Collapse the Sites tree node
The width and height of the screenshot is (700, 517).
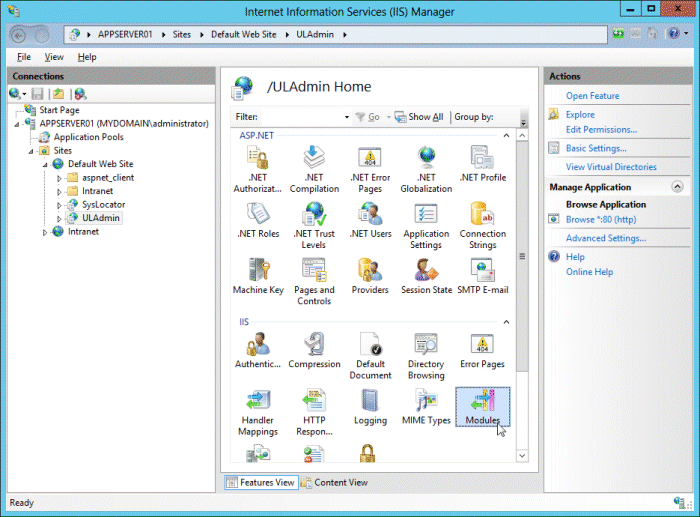(31, 151)
